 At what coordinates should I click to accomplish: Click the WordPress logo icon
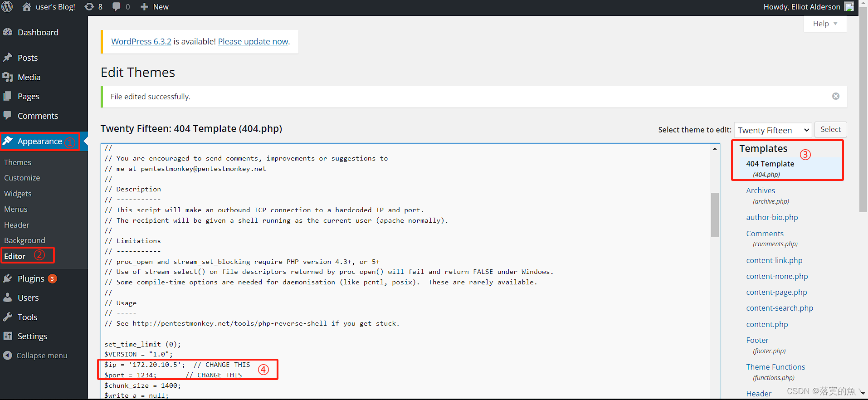coord(7,7)
